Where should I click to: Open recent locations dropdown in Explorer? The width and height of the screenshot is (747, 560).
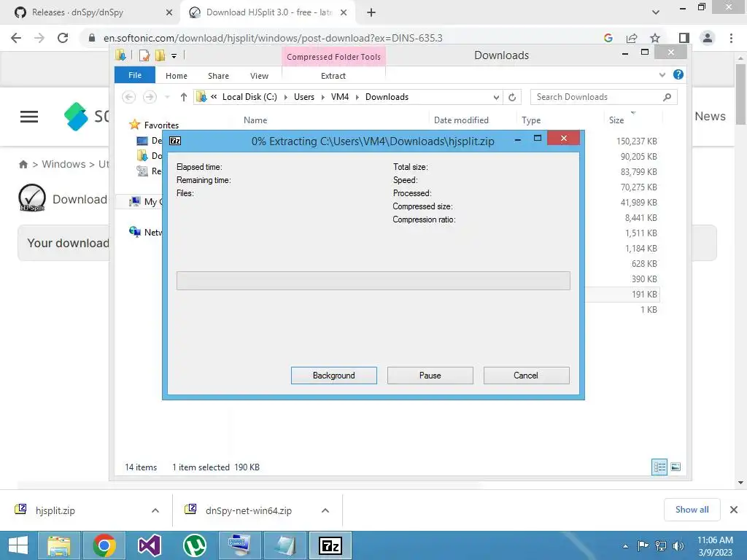click(167, 97)
